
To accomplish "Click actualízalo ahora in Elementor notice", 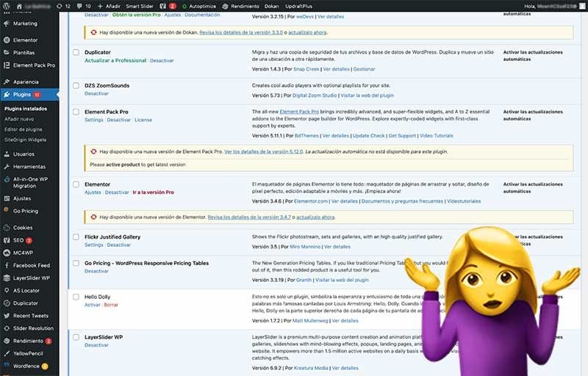I will coord(315,217).
